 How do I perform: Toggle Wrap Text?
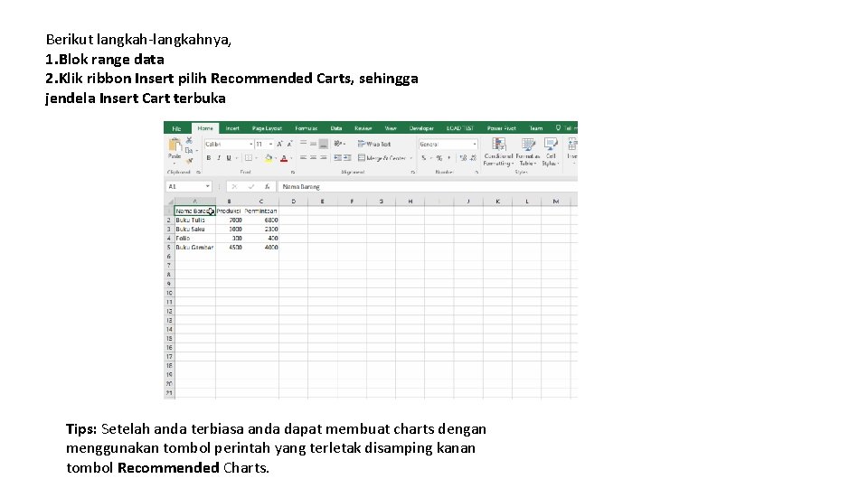click(374, 144)
